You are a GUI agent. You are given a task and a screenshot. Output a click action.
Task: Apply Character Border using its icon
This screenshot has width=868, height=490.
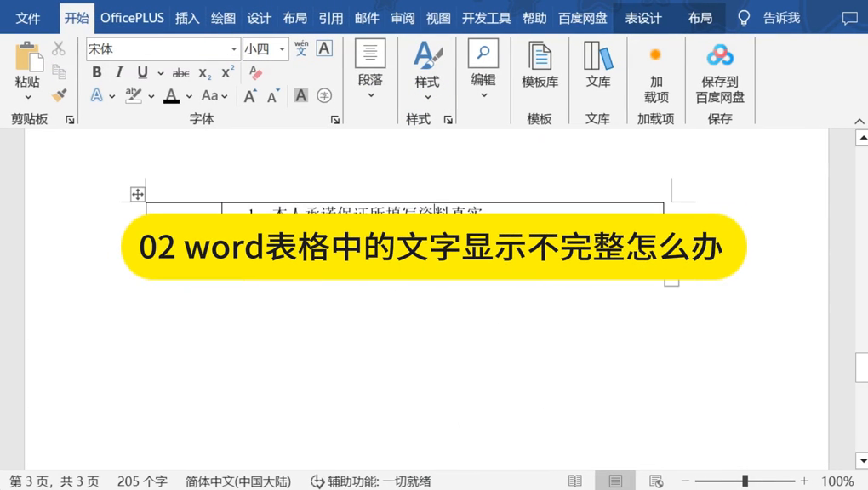(x=324, y=48)
